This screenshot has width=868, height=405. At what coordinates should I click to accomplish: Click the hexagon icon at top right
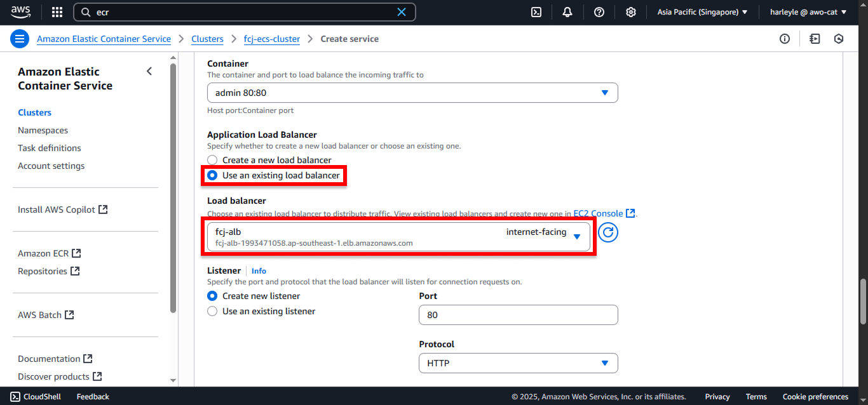(839, 39)
